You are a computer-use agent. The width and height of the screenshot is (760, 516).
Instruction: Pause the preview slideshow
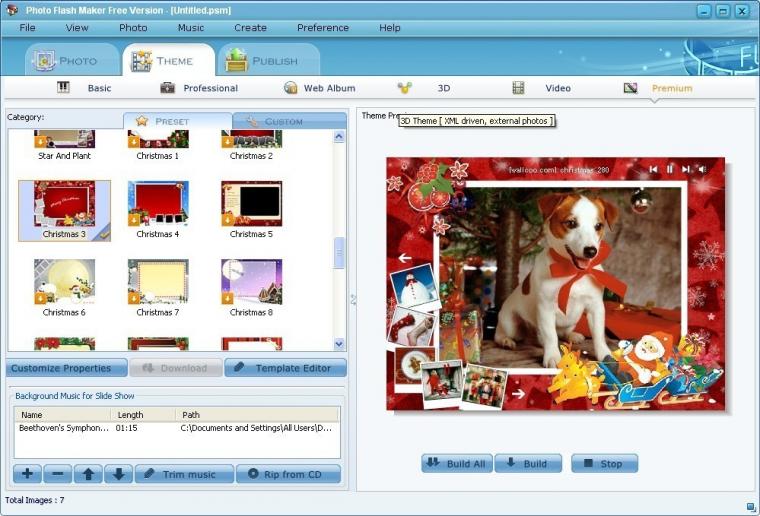(x=670, y=169)
